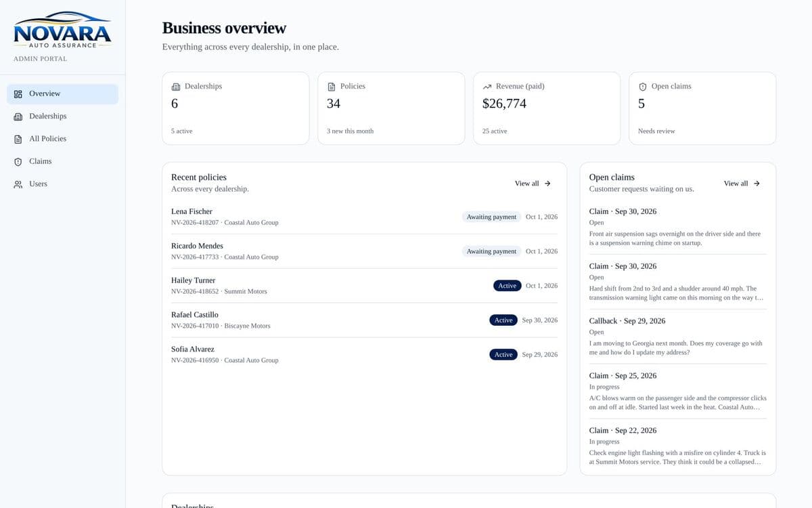The height and width of the screenshot is (508, 812).
Task: Click NV-2026-417010 · Biscayne Motors text
Action: point(221,326)
